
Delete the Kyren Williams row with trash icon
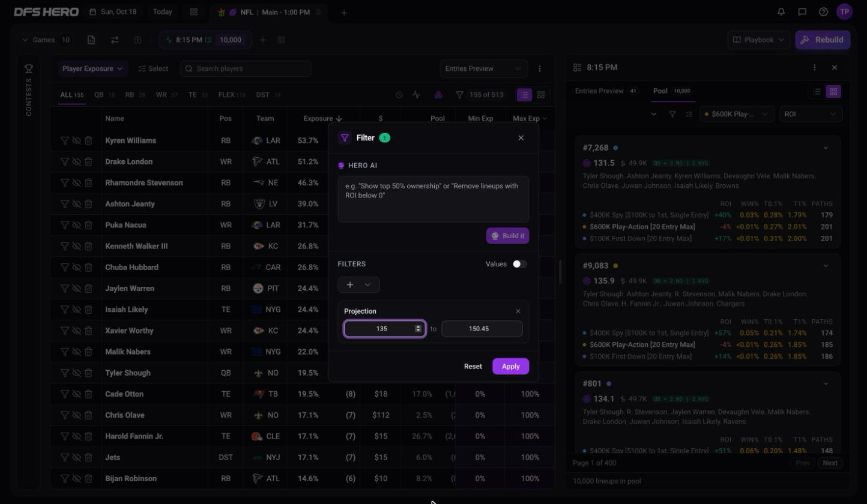pyautogui.click(x=88, y=140)
